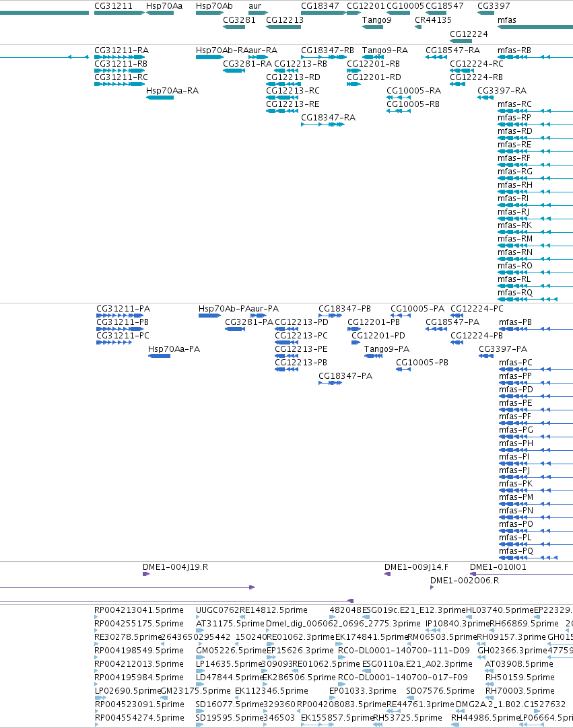573x728 pixels.
Task: Select the DME1-004J19.R clone label
Action: tap(175, 567)
